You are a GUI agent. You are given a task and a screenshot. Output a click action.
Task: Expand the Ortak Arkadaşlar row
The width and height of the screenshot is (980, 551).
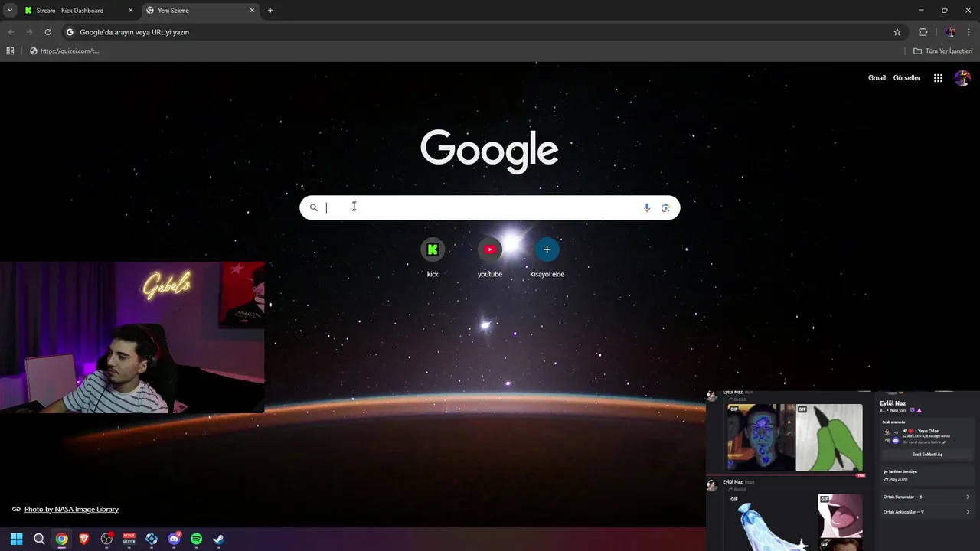(927, 512)
